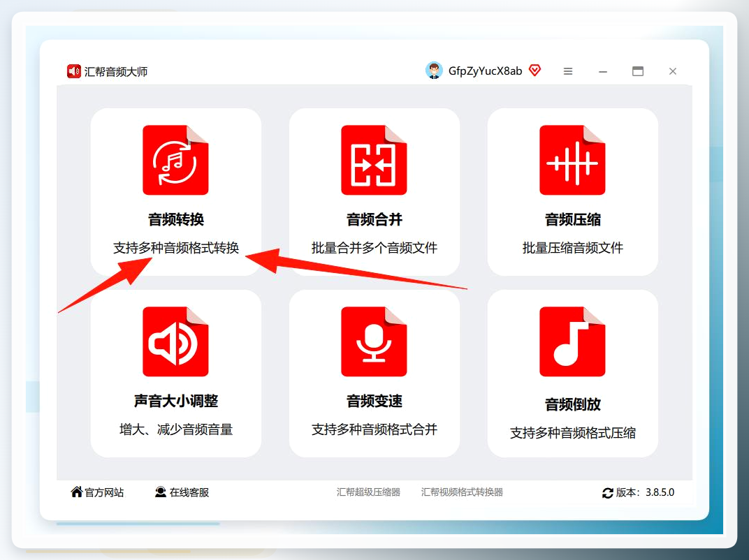Open the 音频转换 audio conversion icon

point(175,160)
